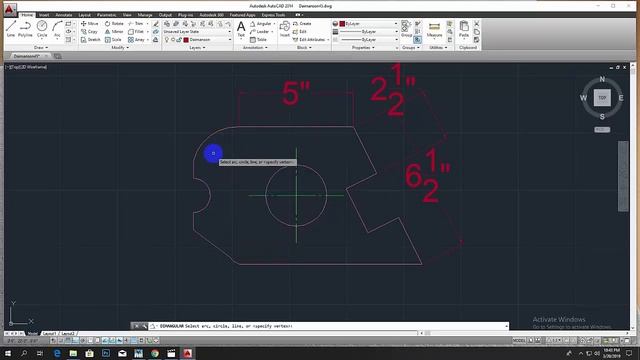Open the ByLayer linetype dropdown

pos(368,40)
